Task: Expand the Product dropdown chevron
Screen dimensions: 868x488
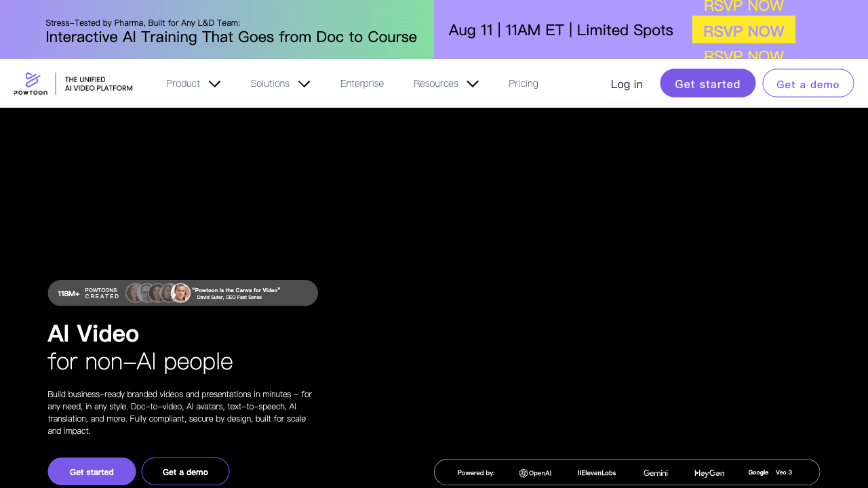Action: point(215,84)
